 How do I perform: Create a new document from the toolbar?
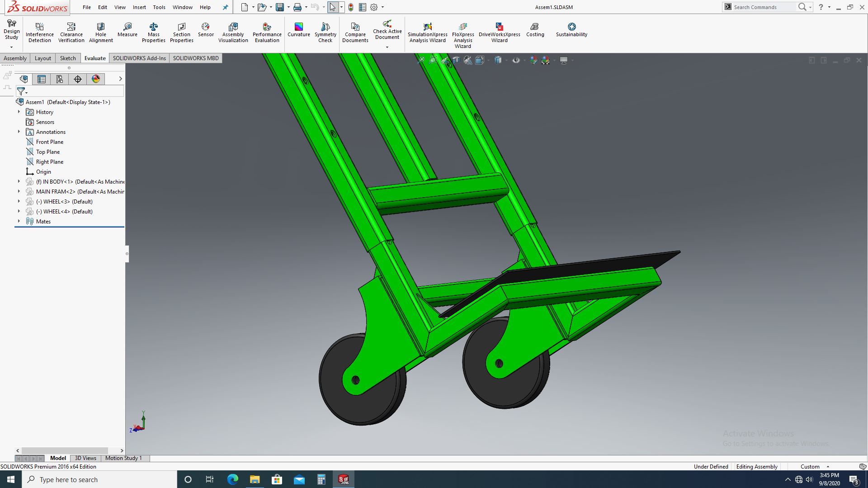(245, 7)
